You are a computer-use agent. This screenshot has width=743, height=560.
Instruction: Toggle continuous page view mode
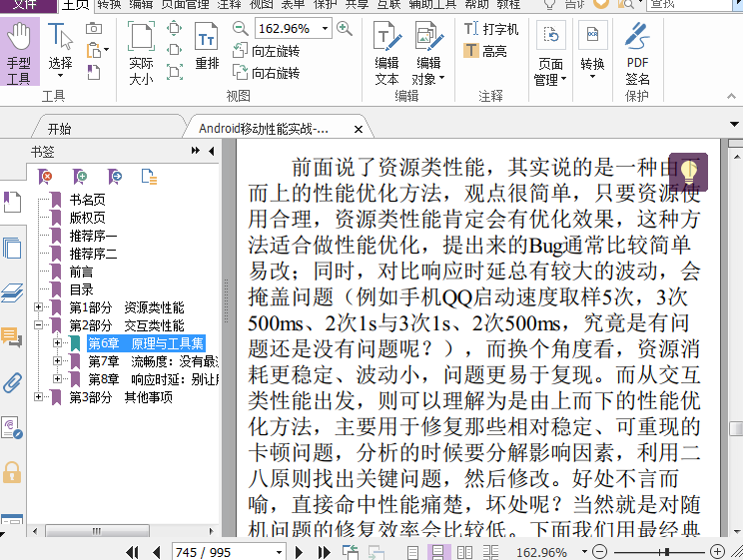tap(437, 552)
